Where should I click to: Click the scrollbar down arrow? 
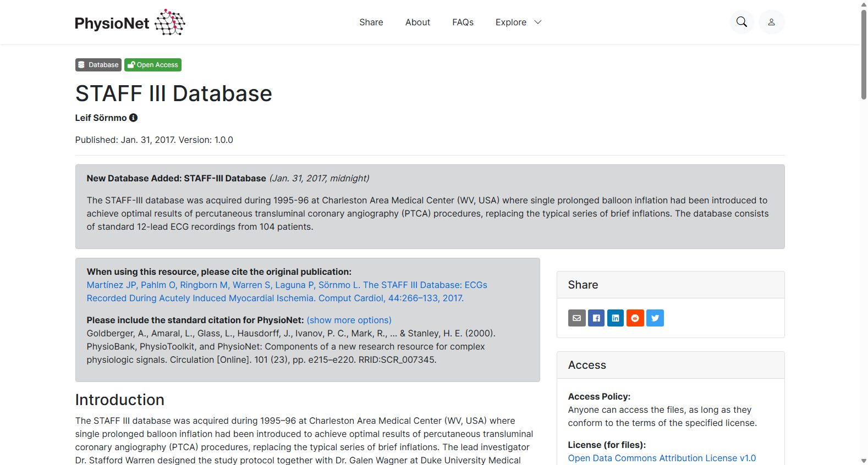[x=864, y=461]
